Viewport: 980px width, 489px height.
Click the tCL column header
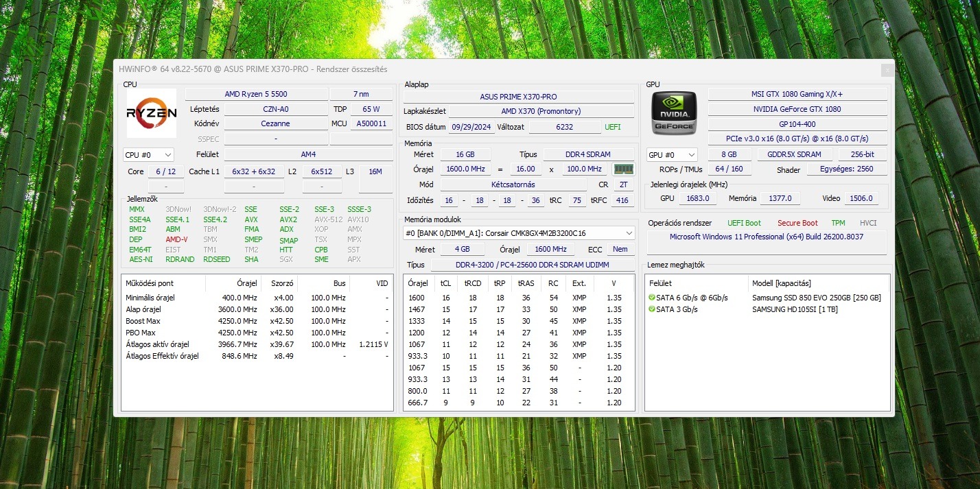(x=445, y=283)
